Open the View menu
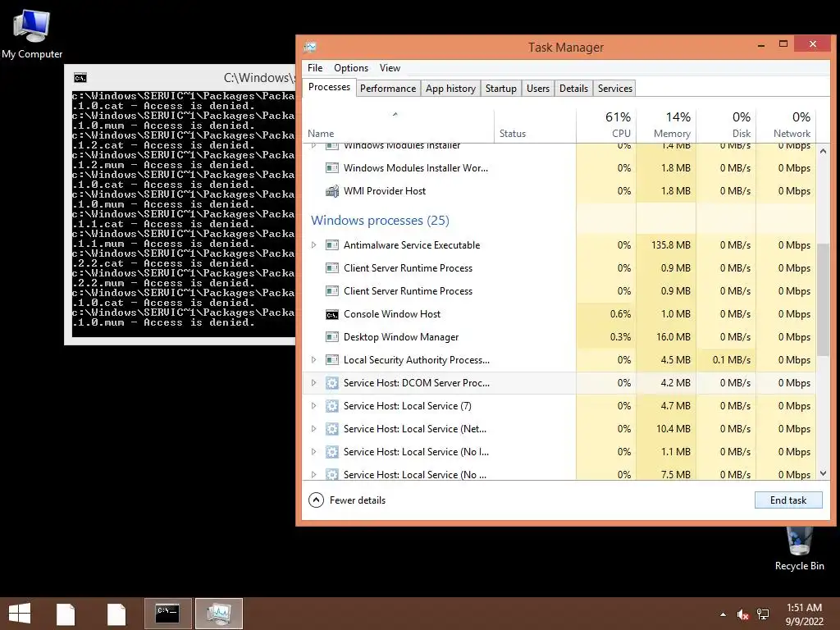 click(390, 68)
